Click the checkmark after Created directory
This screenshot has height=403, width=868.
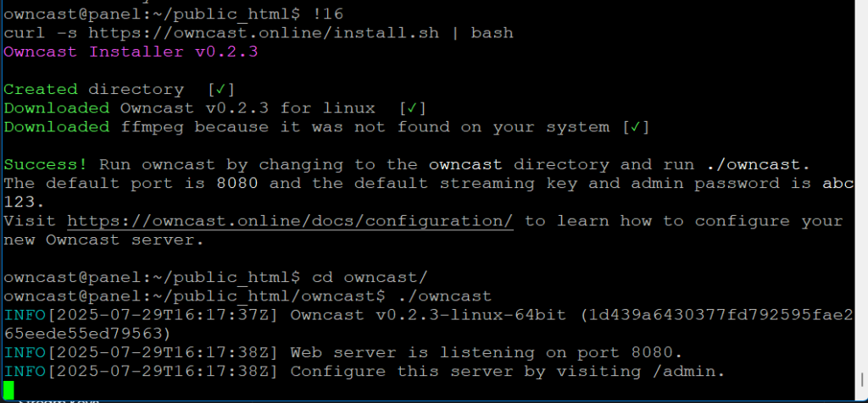click(221, 89)
